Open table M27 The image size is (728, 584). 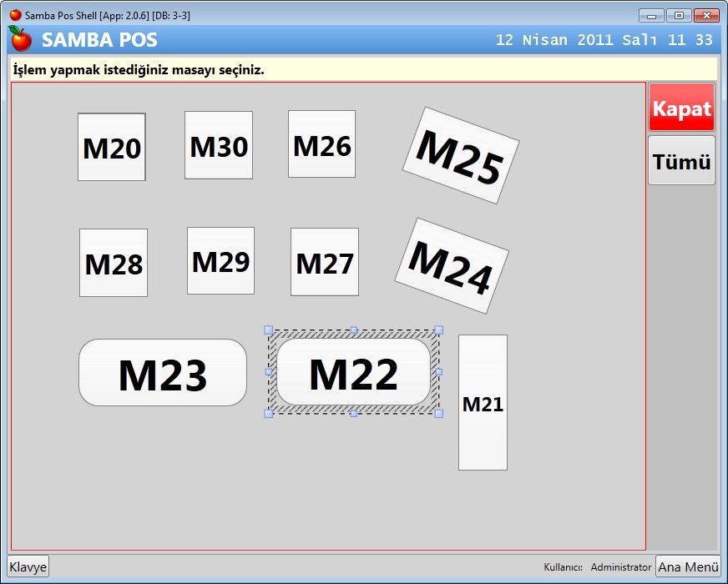point(325,262)
